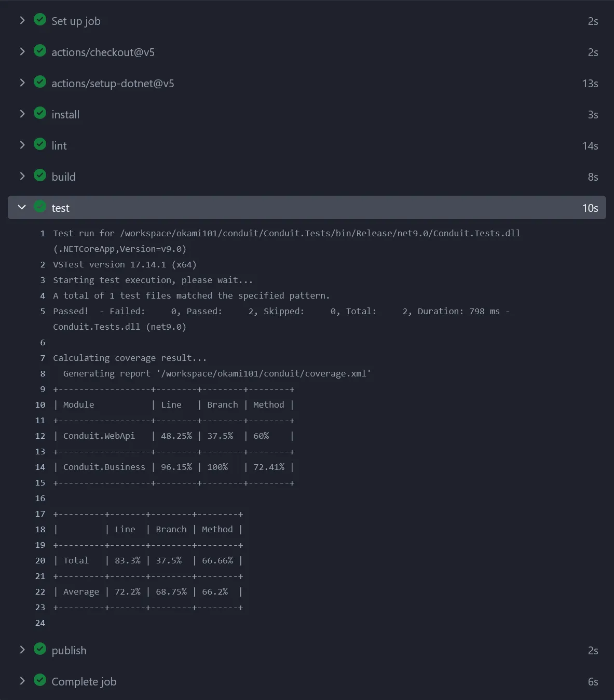614x700 pixels.
Task: Expand the lint step chevron
Action: 22,145
